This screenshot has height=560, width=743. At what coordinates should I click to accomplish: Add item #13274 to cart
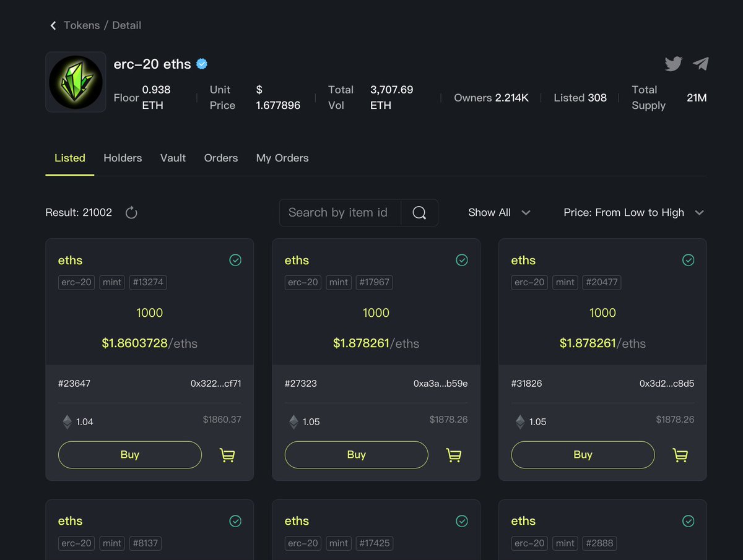pos(227,455)
